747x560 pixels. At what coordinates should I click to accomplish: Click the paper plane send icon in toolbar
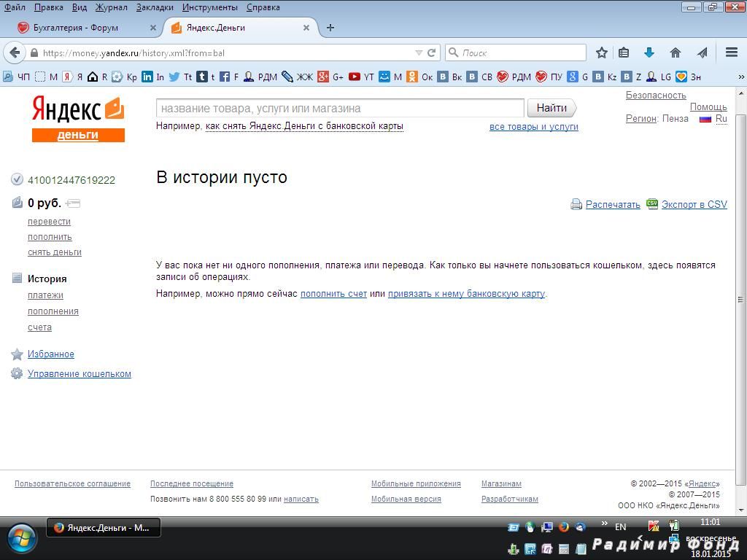(x=703, y=52)
